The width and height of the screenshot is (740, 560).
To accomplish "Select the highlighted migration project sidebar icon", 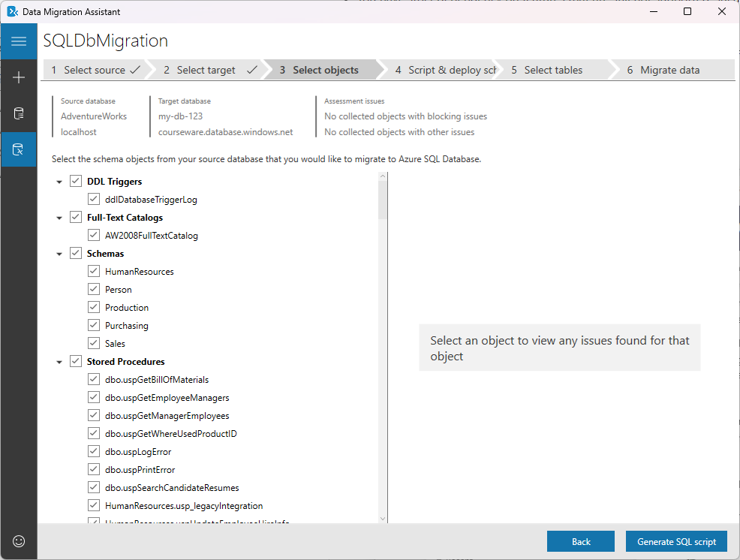I will click(18, 149).
